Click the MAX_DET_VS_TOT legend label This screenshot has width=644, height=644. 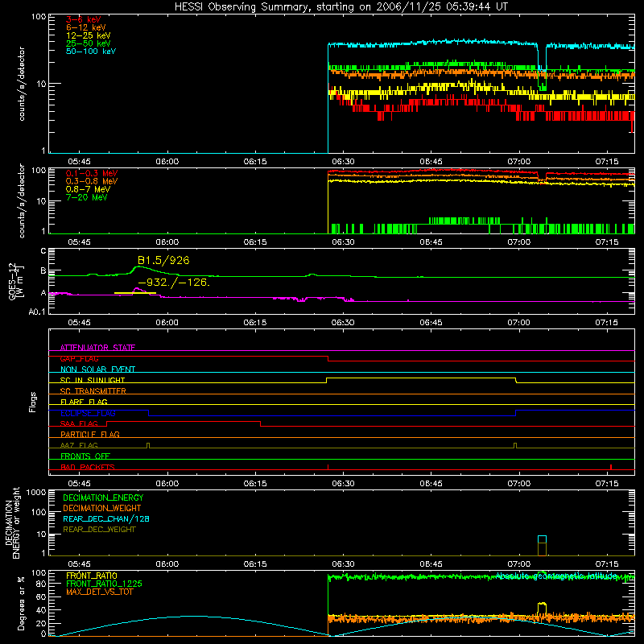pyautogui.click(x=99, y=592)
